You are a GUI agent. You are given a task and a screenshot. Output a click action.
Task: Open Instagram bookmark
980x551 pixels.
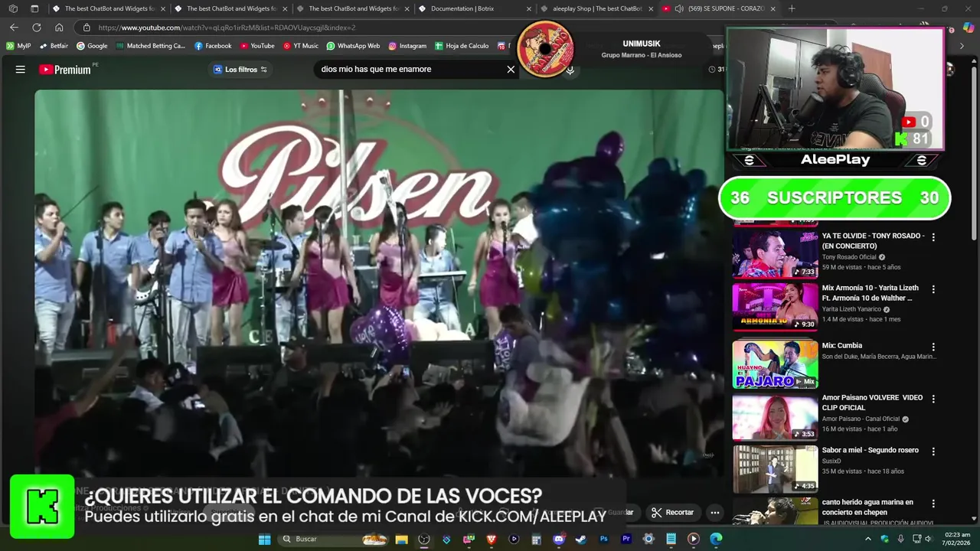click(407, 46)
